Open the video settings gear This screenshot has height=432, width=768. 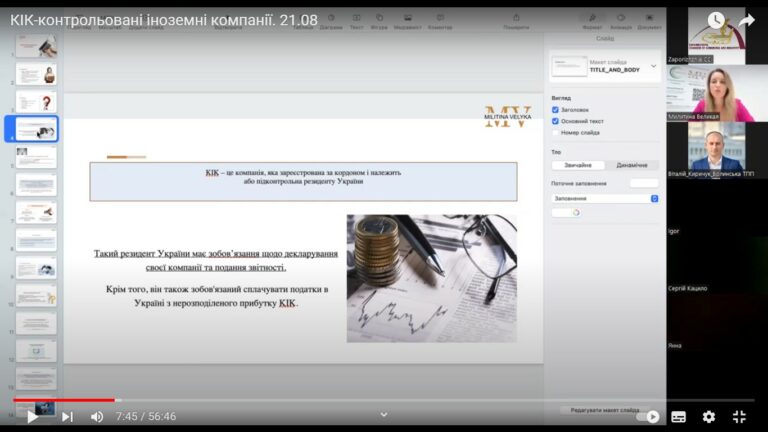pos(709,416)
